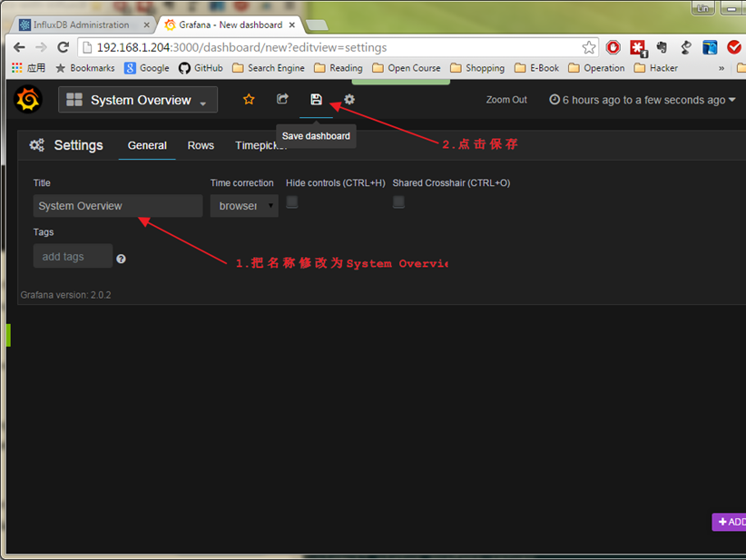Click the Title input field
This screenshot has width=746, height=560.
pos(118,206)
